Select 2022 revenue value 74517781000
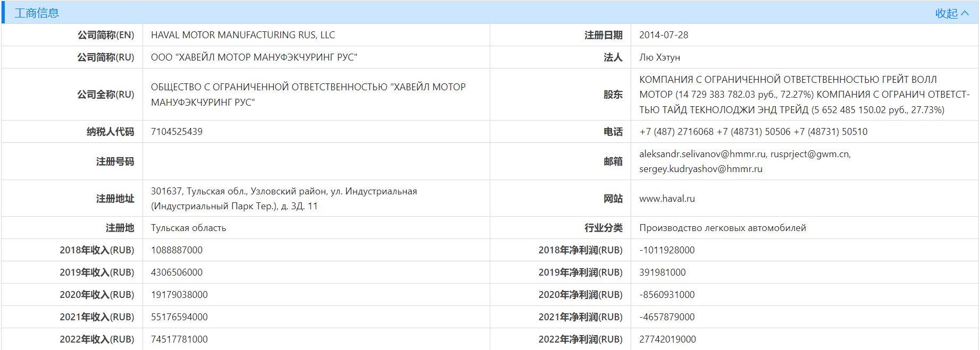 (x=179, y=339)
